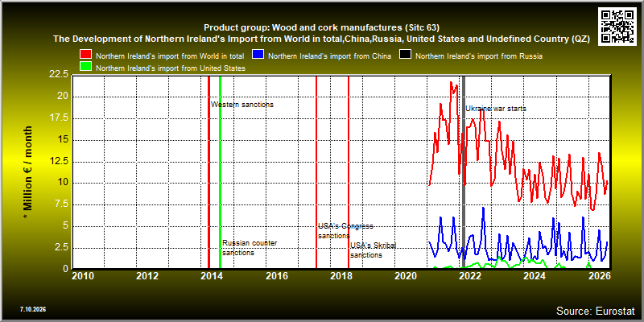This screenshot has width=644, height=322.
Task: Click the y-axis title 'Million € / month'
Action: (27, 172)
